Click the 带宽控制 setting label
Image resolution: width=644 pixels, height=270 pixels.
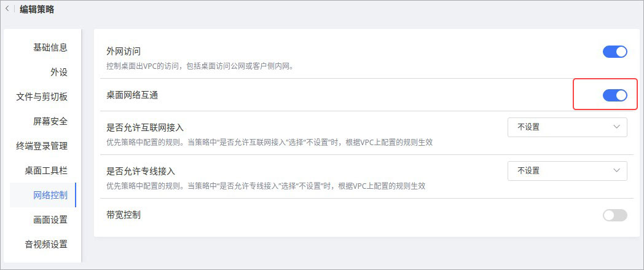tap(124, 215)
